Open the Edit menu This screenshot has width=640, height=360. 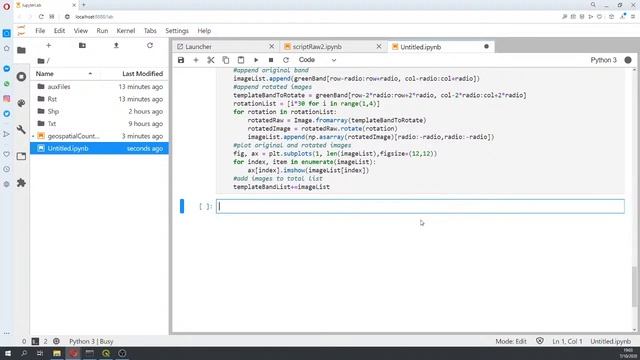[x=59, y=31]
